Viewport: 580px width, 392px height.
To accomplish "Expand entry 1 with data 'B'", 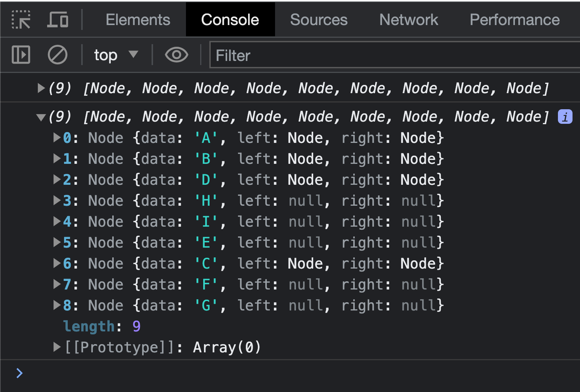I will (x=57, y=159).
